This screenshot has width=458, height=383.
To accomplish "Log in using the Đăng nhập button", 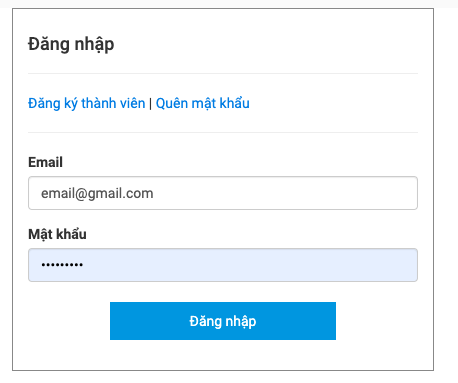I will tap(223, 321).
